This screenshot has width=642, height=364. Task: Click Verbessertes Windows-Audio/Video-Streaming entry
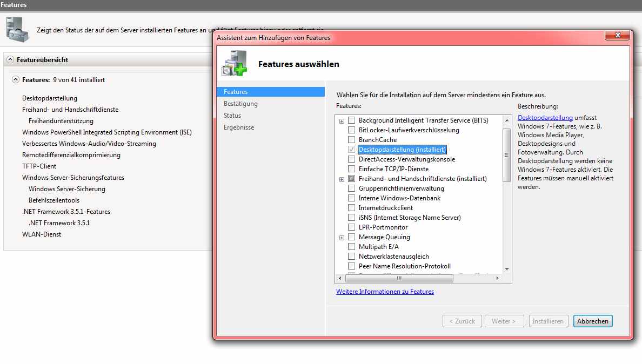click(89, 144)
